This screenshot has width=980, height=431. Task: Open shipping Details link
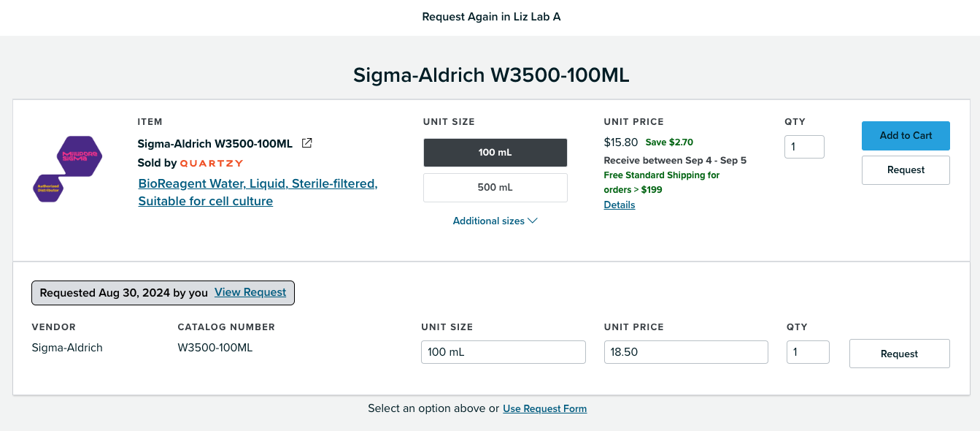[620, 205]
